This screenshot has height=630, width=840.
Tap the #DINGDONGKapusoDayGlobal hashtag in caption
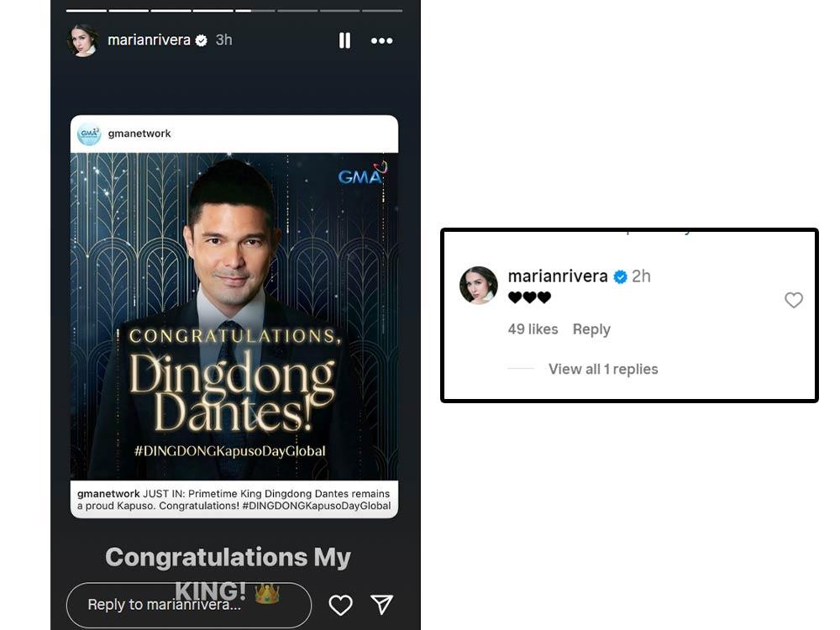tap(316, 506)
